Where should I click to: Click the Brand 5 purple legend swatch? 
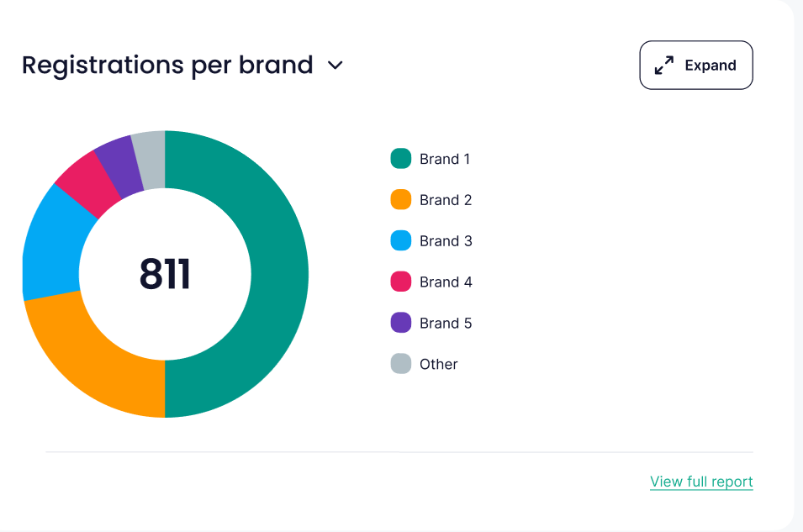tap(401, 323)
